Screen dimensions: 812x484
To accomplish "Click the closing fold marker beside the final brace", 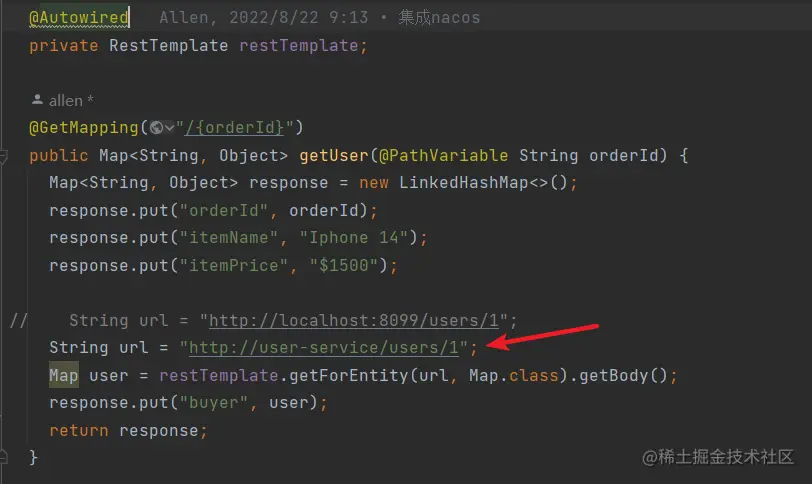I will (3, 457).
